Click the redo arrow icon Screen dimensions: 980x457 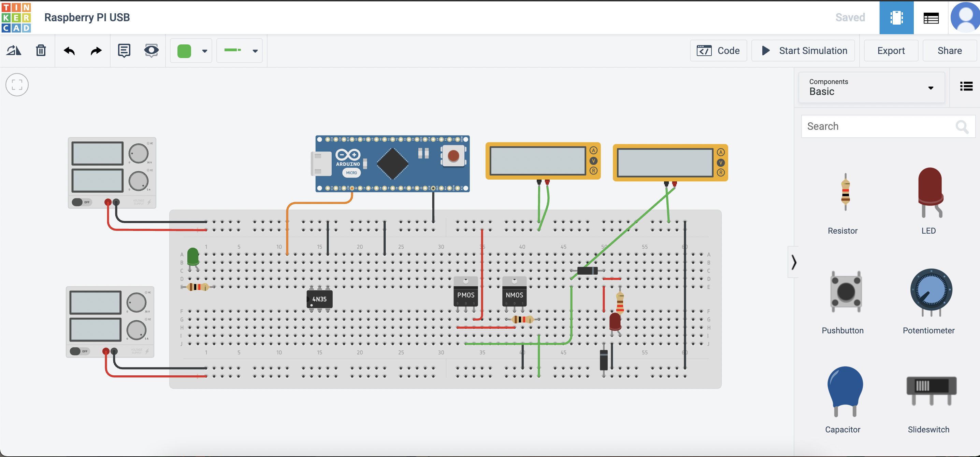(x=96, y=51)
